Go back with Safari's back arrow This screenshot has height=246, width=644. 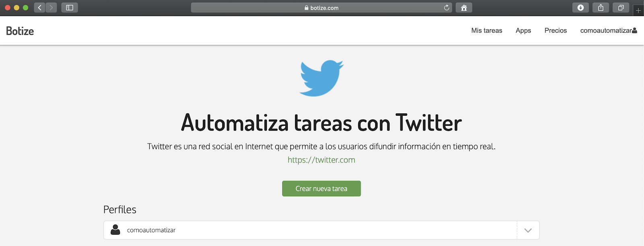click(39, 8)
